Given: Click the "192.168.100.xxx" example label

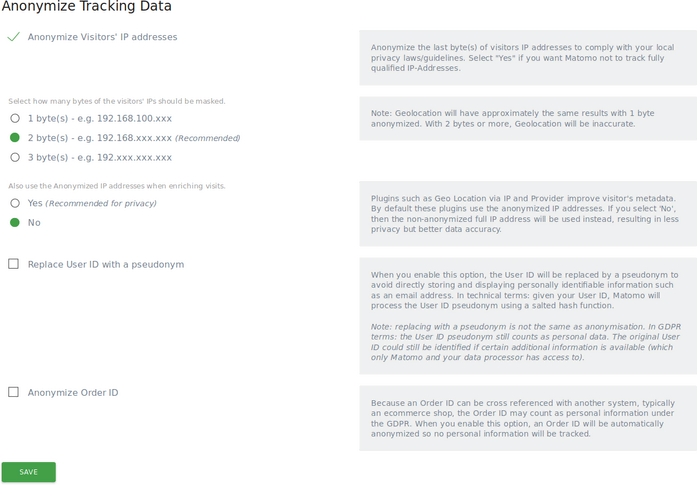Looking at the screenshot, I should [x=134, y=118].
